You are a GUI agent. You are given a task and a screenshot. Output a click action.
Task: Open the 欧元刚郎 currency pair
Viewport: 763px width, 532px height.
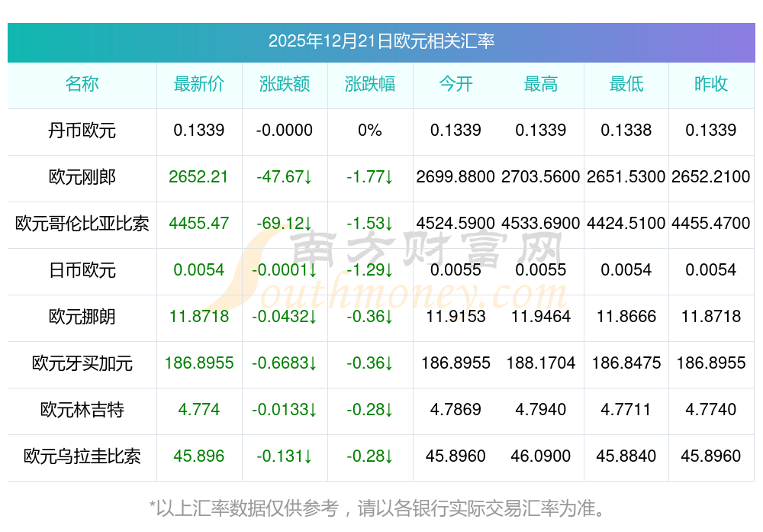82,177
